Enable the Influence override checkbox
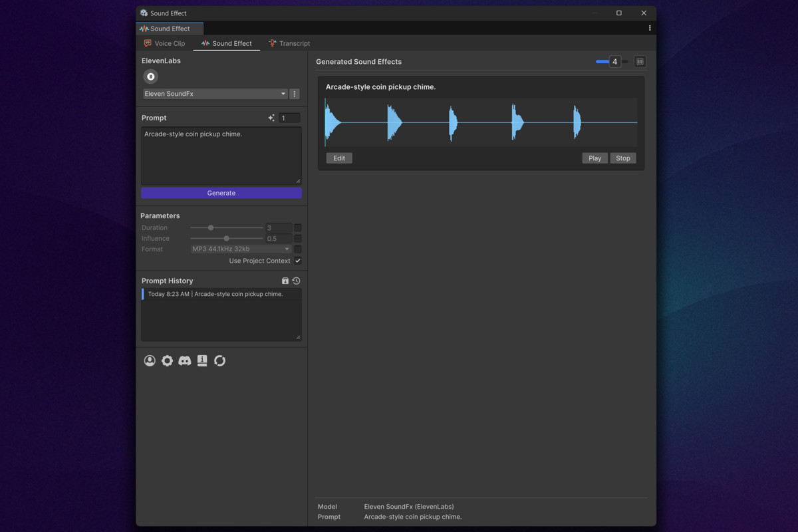Screen dimensions: 798x532 [x=298, y=239]
